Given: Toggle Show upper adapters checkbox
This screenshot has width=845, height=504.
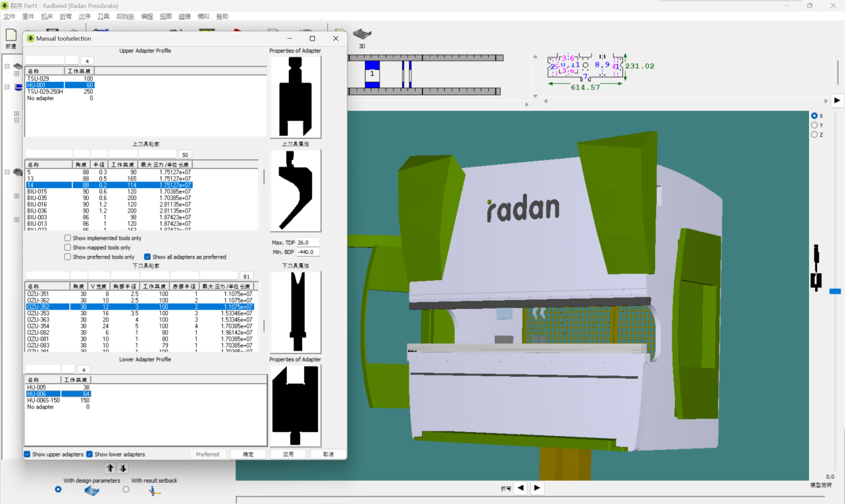Looking at the screenshot, I should click(27, 454).
